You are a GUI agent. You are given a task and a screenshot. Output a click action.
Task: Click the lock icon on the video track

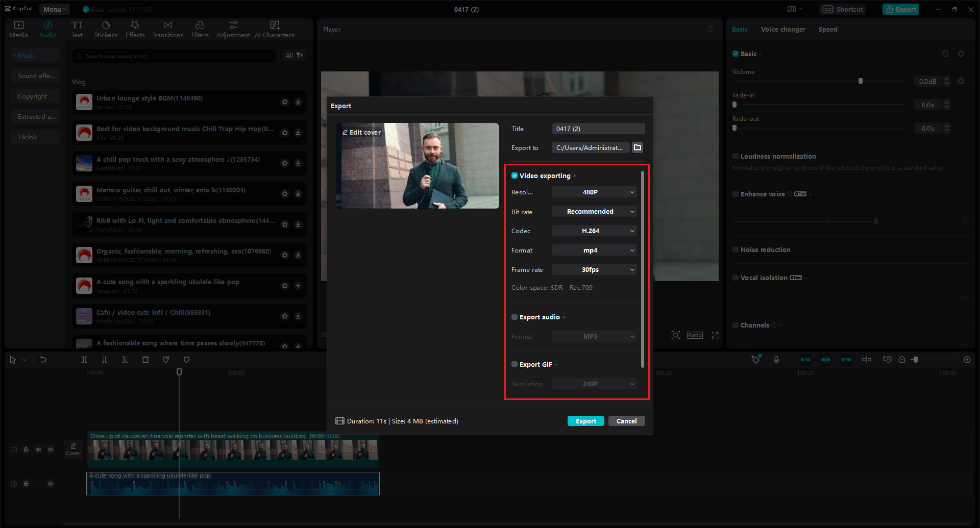coord(26,449)
